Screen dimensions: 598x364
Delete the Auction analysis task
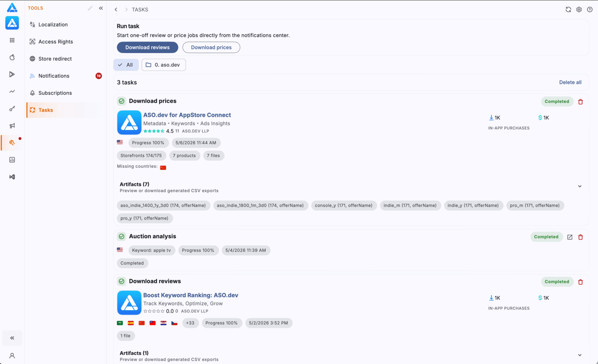tap(581, 237)
